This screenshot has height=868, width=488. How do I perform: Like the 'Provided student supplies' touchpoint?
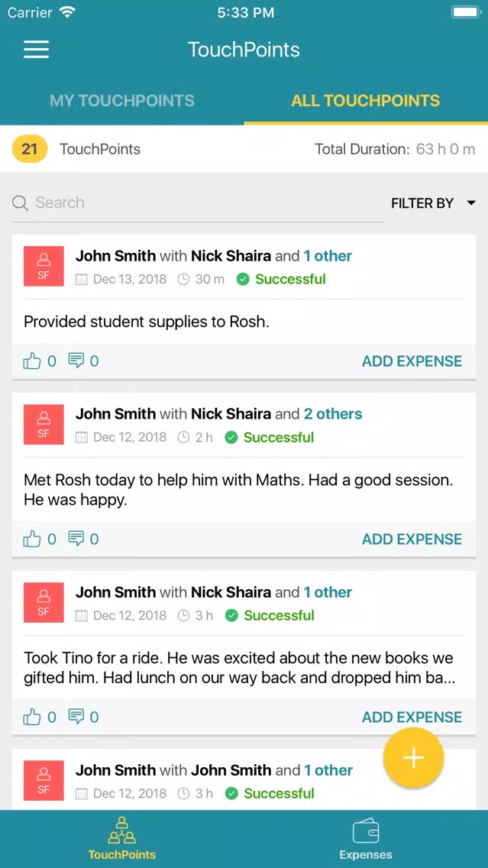pyautogui.click(x=32, y=361)
